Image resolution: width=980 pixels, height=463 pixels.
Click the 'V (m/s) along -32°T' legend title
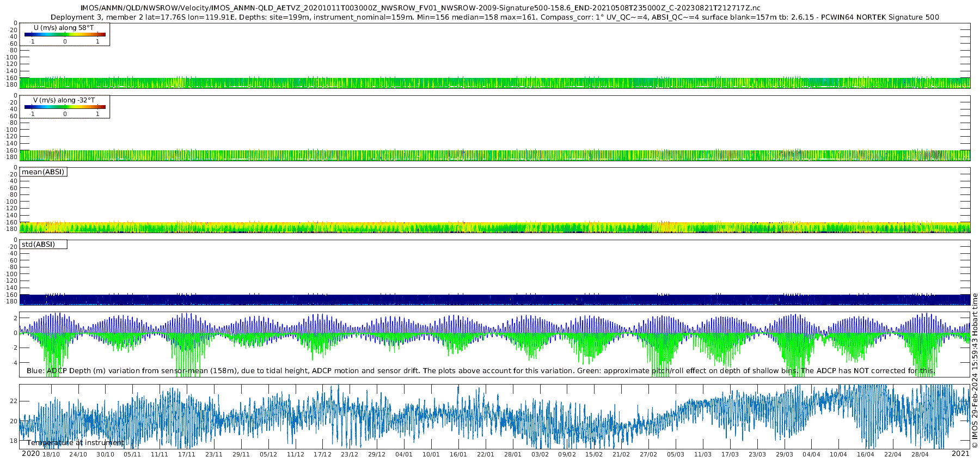[x=64, y=100]
